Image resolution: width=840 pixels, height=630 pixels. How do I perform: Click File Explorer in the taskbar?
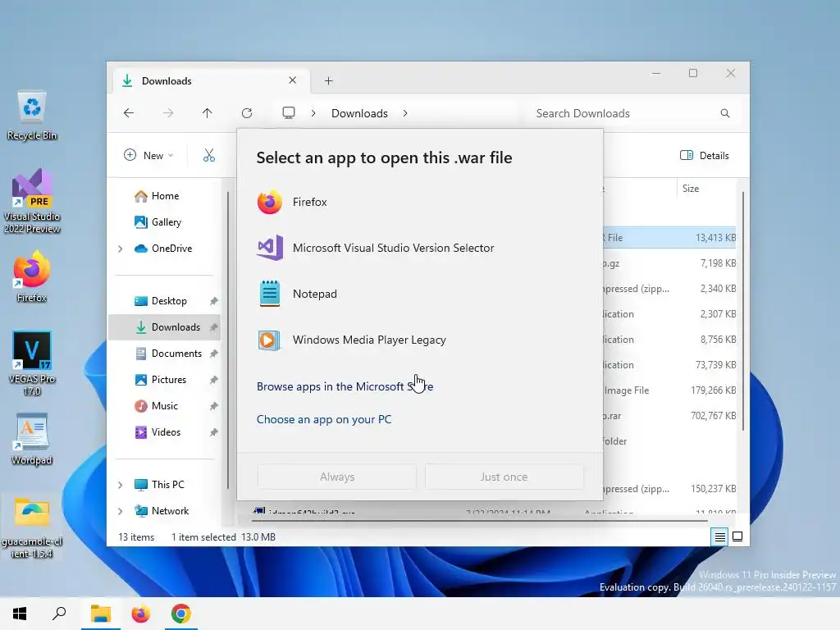coord(101,614)
